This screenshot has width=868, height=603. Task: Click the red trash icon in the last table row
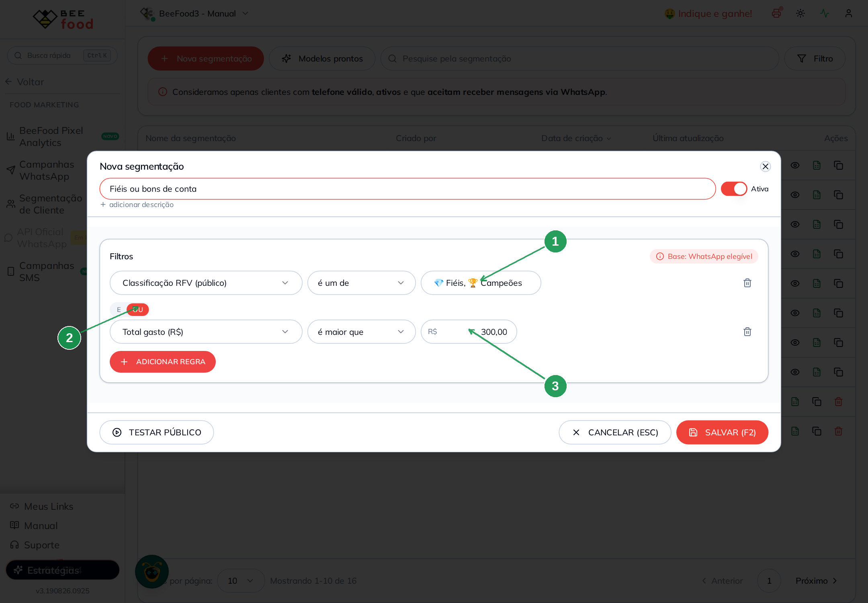(x=838, y=431)
